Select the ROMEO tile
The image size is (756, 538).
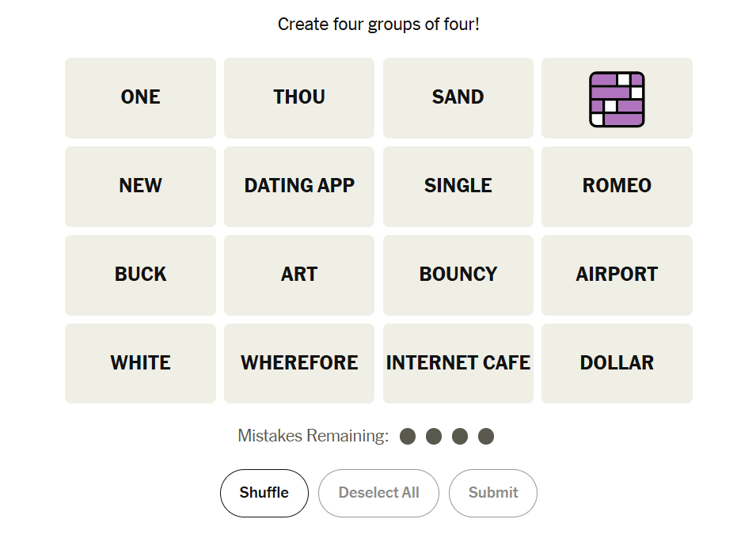tap(617, 187)
